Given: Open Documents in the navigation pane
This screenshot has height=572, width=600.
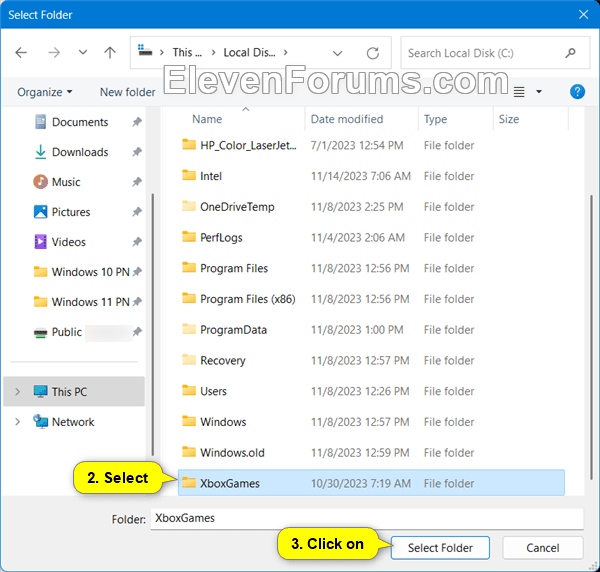Looking at the screenshot, I should click(x=80, y=122).
